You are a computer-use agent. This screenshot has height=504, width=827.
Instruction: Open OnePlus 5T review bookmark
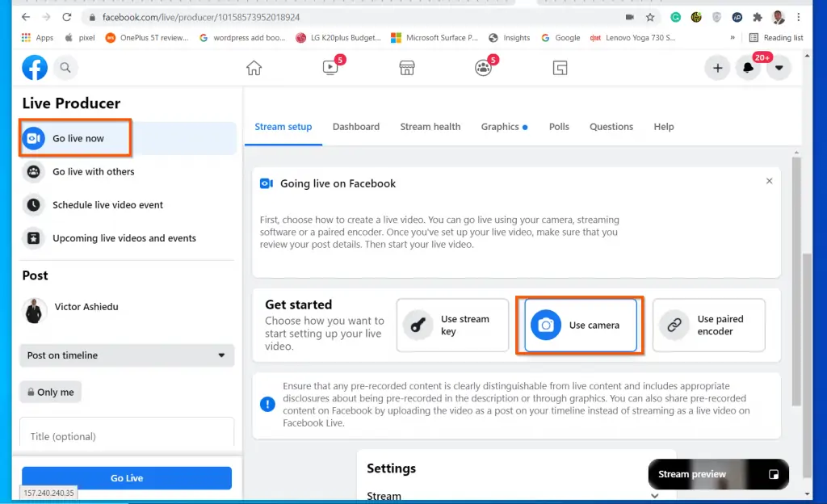(147, 38)
